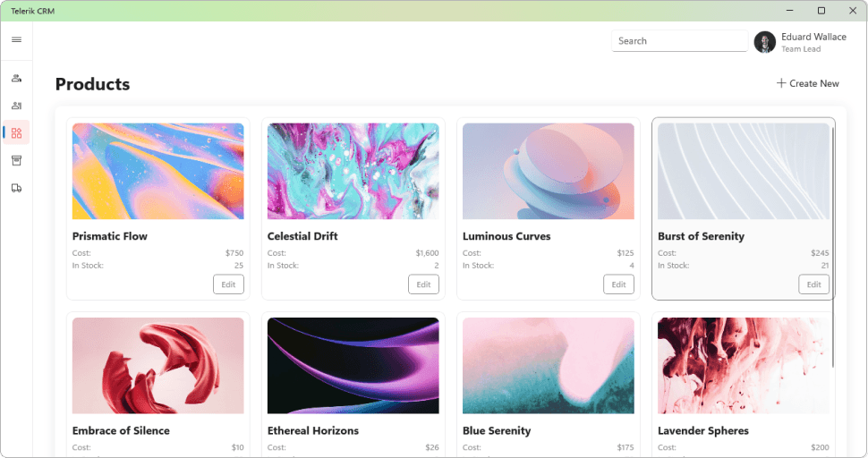The width and height of the screenshot is (868, 458).
Task: Open the shipping truck sidebar icon
Action: (x=17, y=188)
